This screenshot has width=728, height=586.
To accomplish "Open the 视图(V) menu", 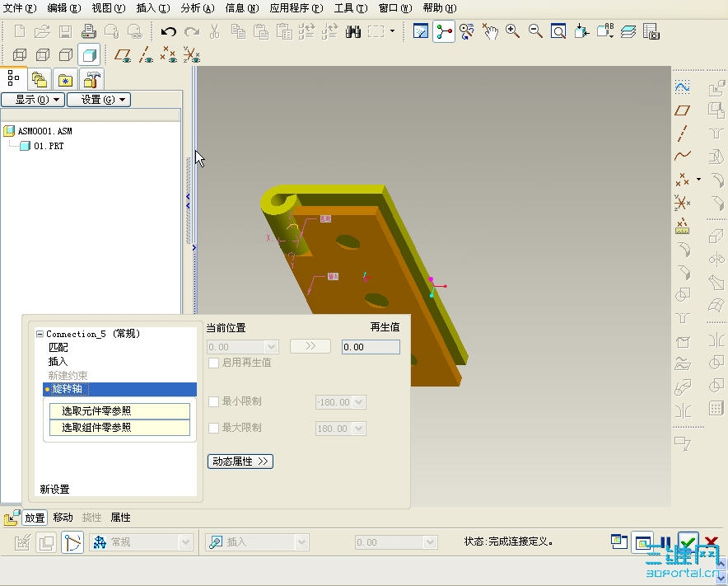I will tap(108, 8).
